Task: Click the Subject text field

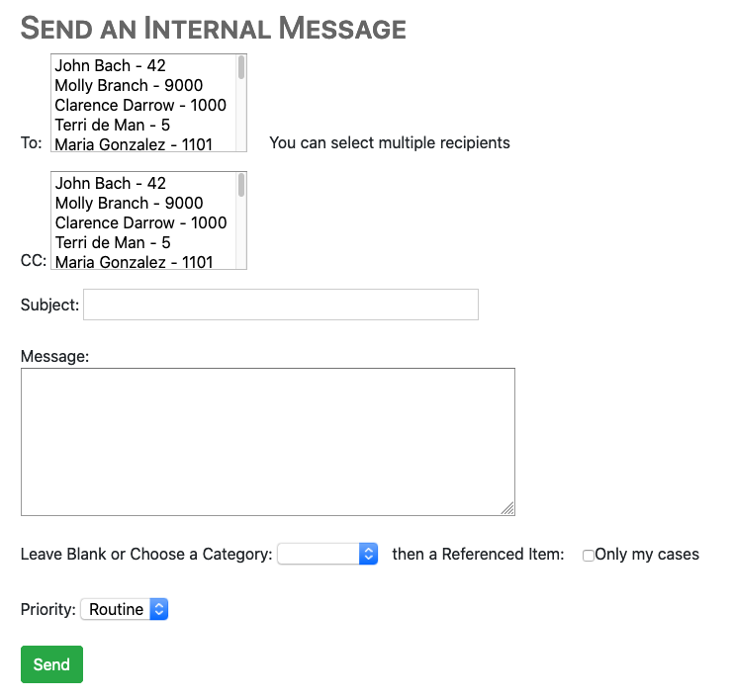Action: (281, 305)
